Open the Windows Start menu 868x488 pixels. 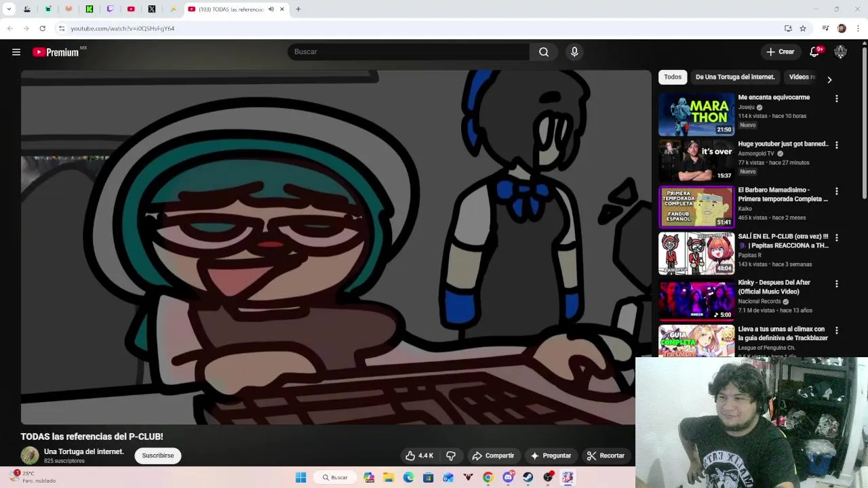tap(301, 477)
